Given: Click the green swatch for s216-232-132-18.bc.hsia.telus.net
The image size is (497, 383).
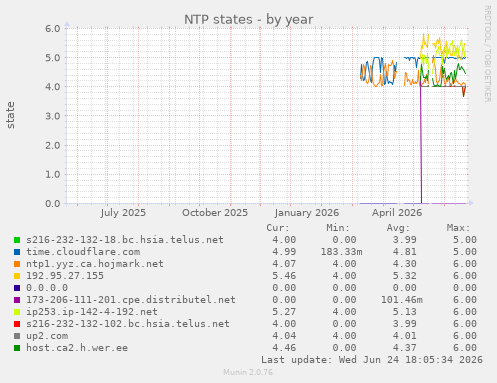Looking at the screenshot, I should [17, 240].
